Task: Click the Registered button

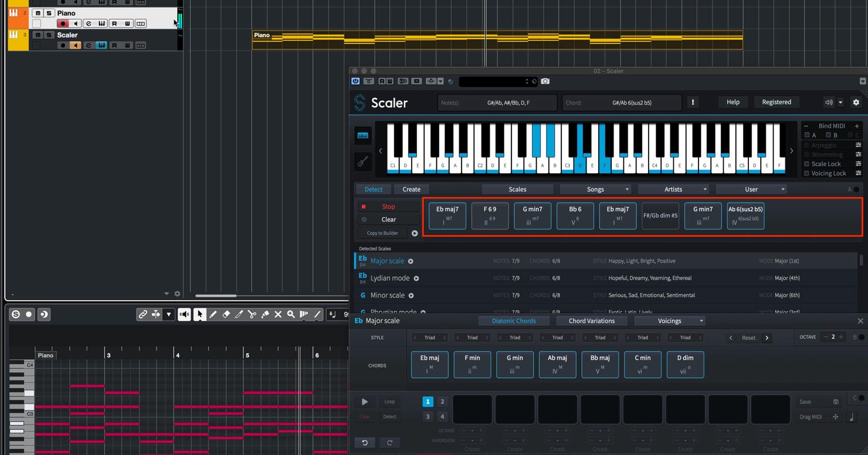Action: (777, 102)
